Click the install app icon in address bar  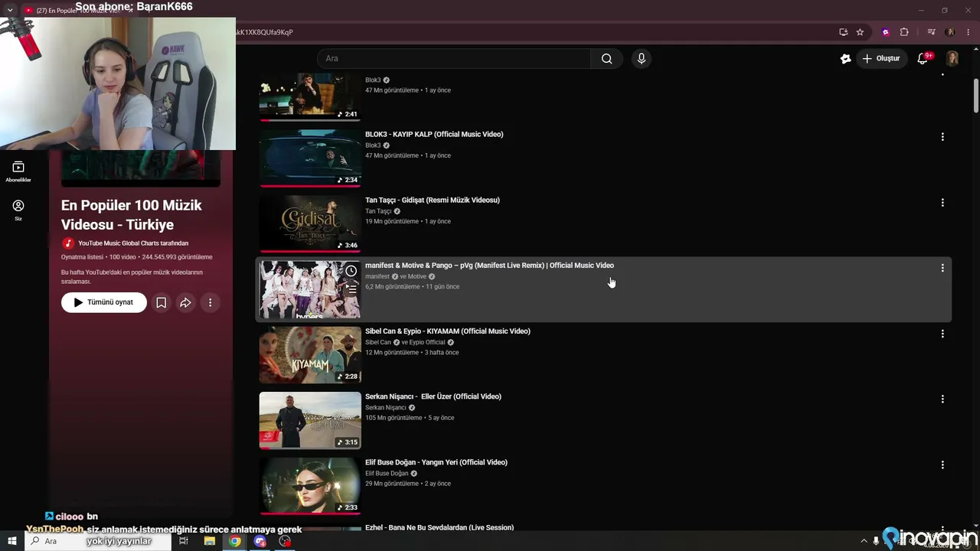(x=843, y=32)
